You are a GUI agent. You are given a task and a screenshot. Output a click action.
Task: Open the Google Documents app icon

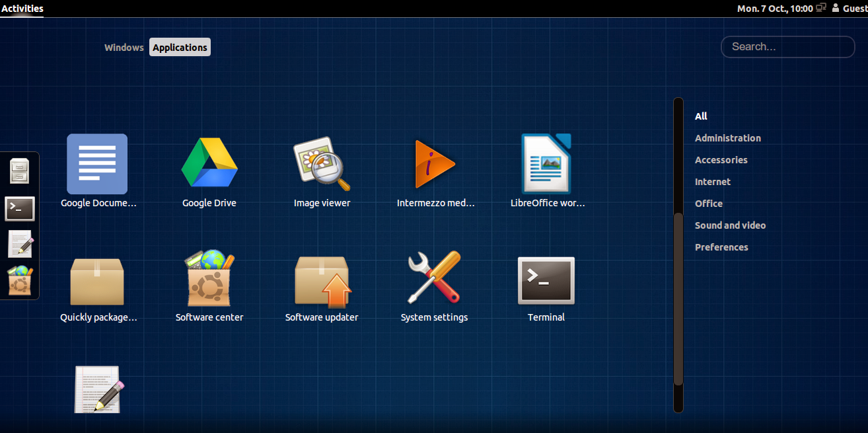pyautogui.click(x=97, y=164)
